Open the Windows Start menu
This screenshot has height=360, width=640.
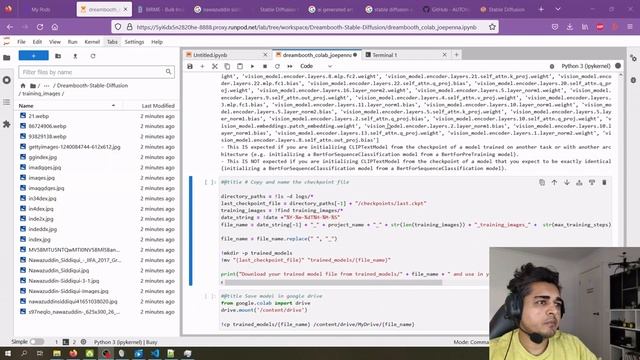click(x=8, y=353)
